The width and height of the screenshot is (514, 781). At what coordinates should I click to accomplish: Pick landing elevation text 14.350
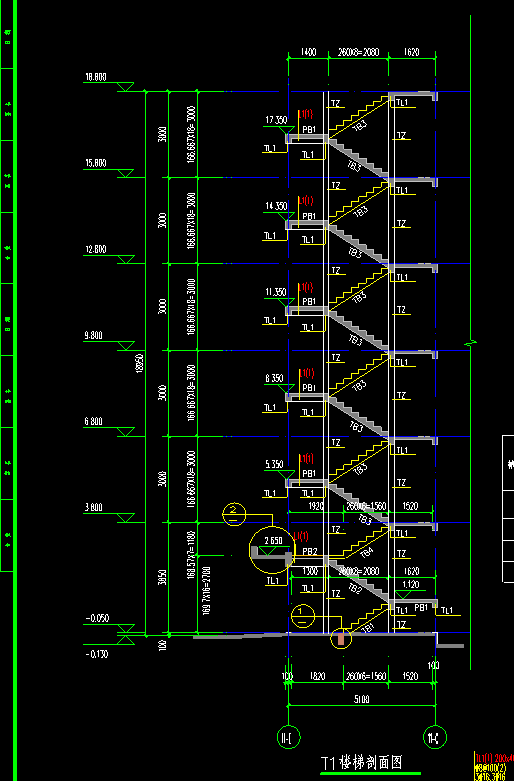point(276,206)
